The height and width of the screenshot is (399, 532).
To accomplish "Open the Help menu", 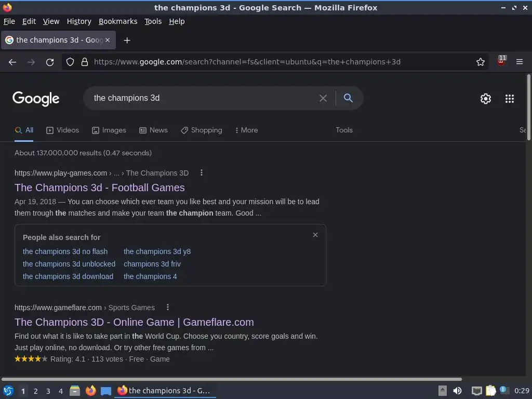I will 177,21.
